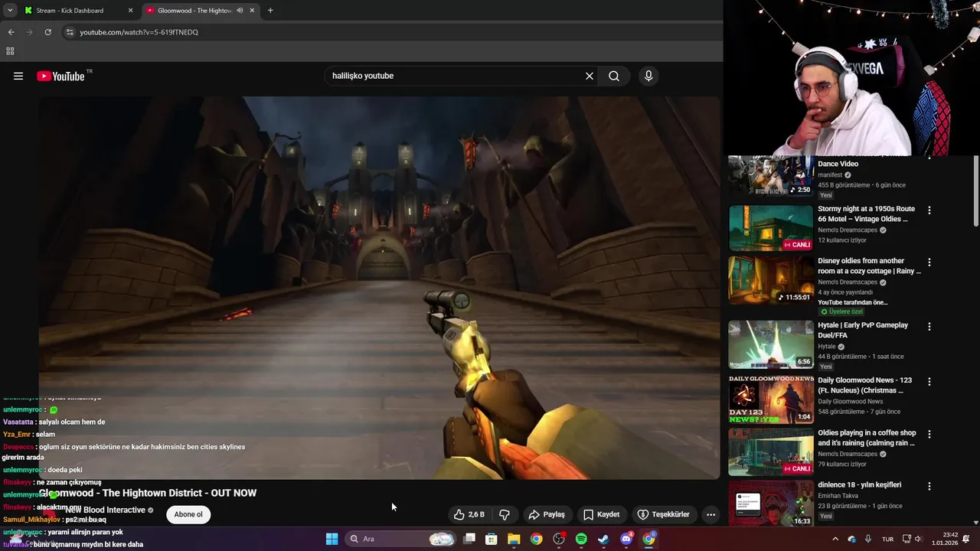This screenshot has width=980, height=551.
Task: Open Daily Gloomwood News 123 thumbnail
Action: [x=771, y=399]
